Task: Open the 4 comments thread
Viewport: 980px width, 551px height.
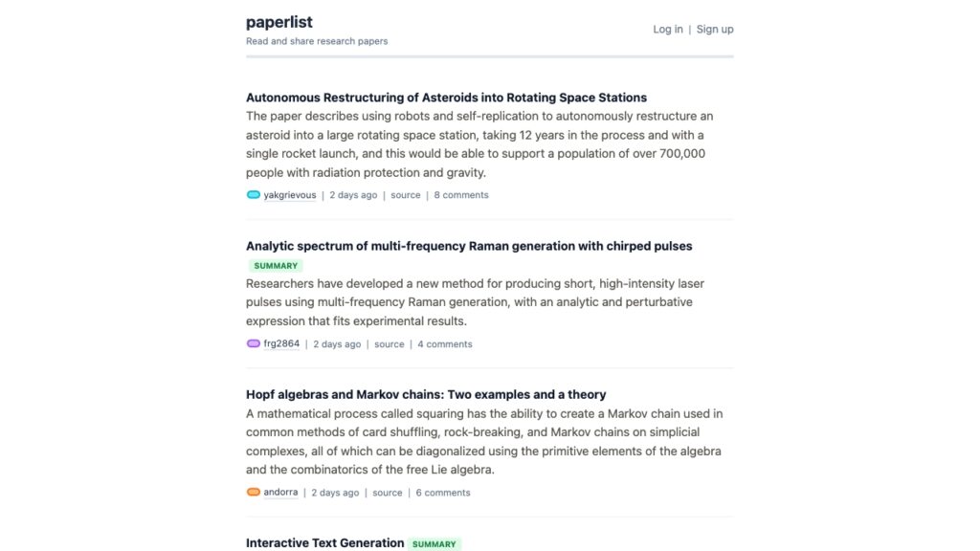Action: (445, 344)
